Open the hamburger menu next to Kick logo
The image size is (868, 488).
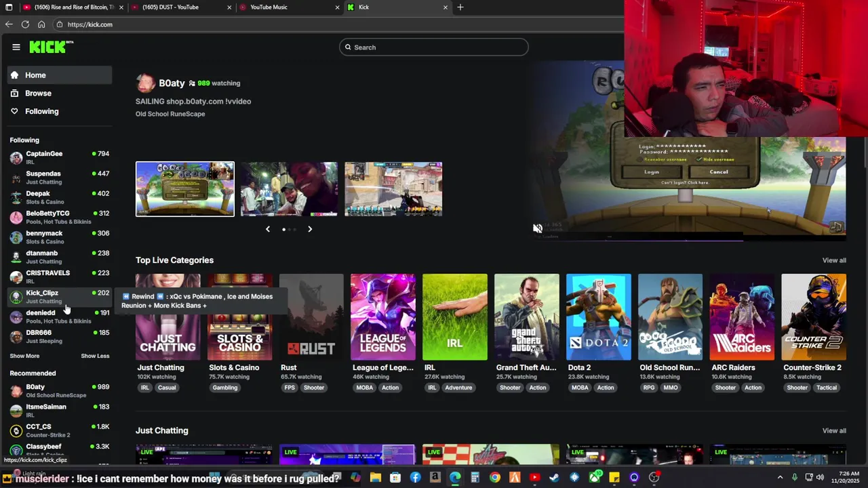(16, 47)
